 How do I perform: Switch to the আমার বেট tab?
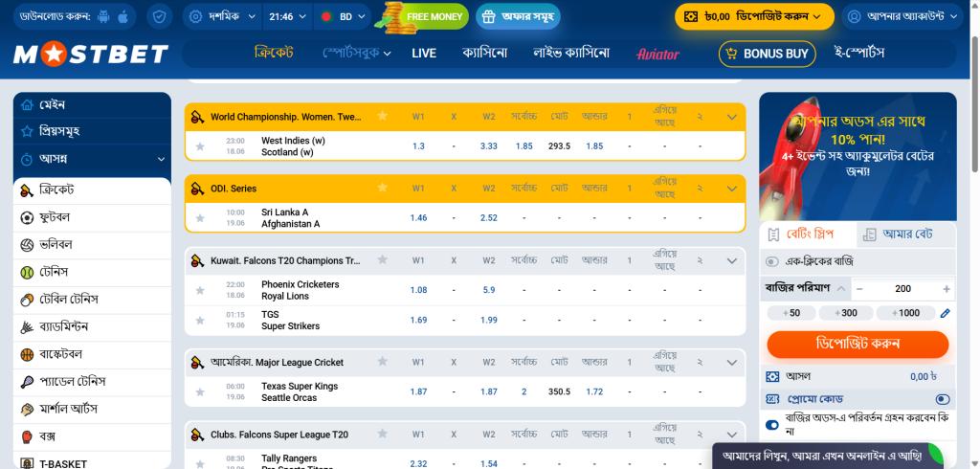906,234
